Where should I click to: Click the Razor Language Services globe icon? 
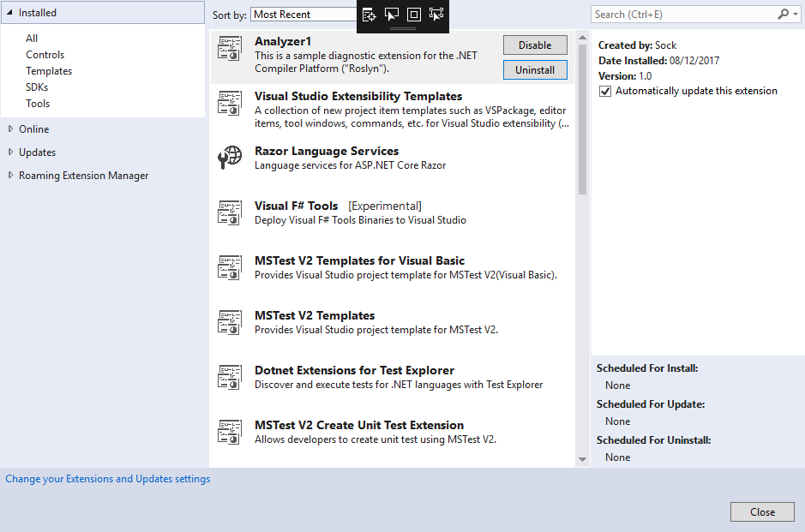click(x=230, y=157)
